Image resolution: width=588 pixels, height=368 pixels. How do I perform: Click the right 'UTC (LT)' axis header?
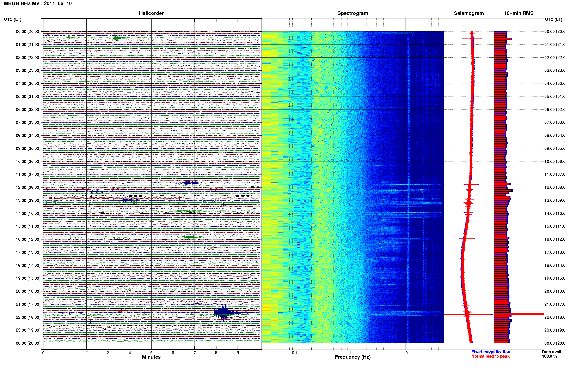[x=553, y=19]
